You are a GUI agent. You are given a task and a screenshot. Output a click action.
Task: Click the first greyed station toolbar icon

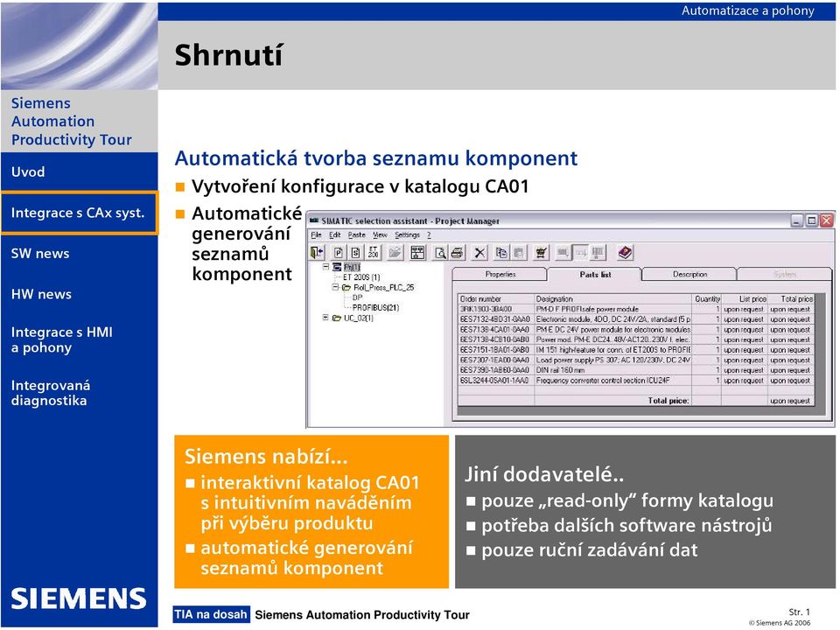click(563, 252)
